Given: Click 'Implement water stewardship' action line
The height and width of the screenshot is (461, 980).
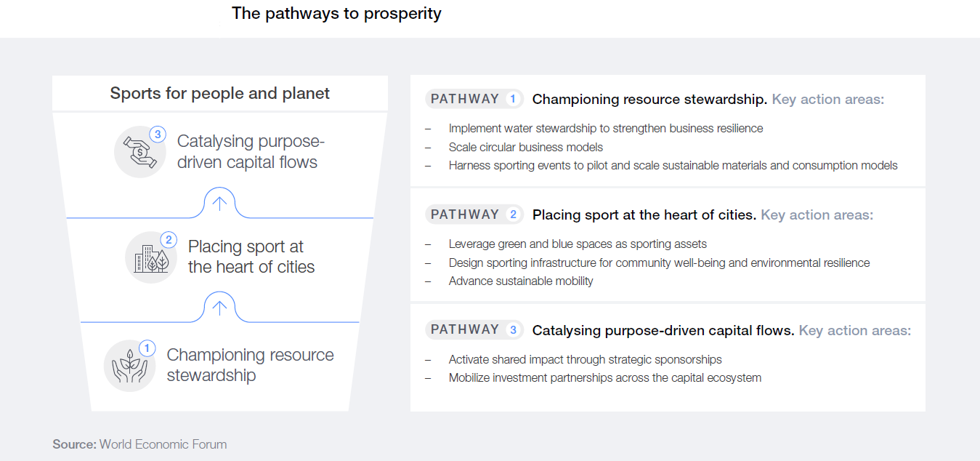Looking at the screenshot, I should coord(606,128).
